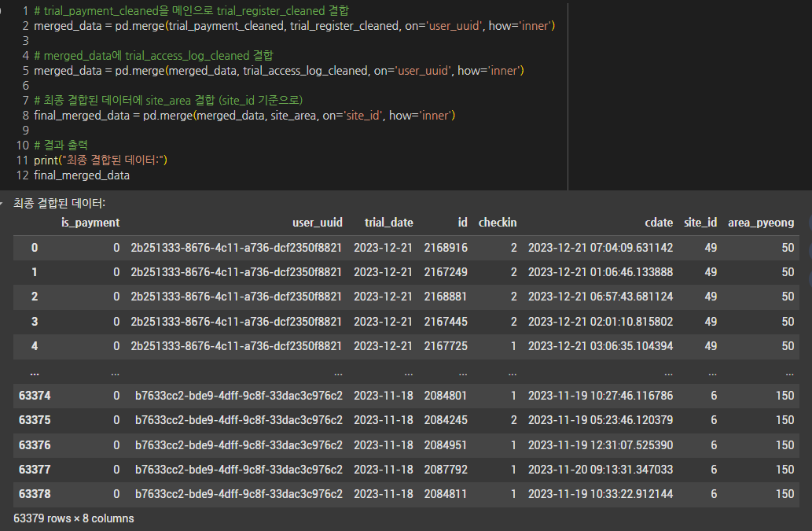Click the area_pyeong value in row 1
Screen dimensions: 812x531
(788, 272)
